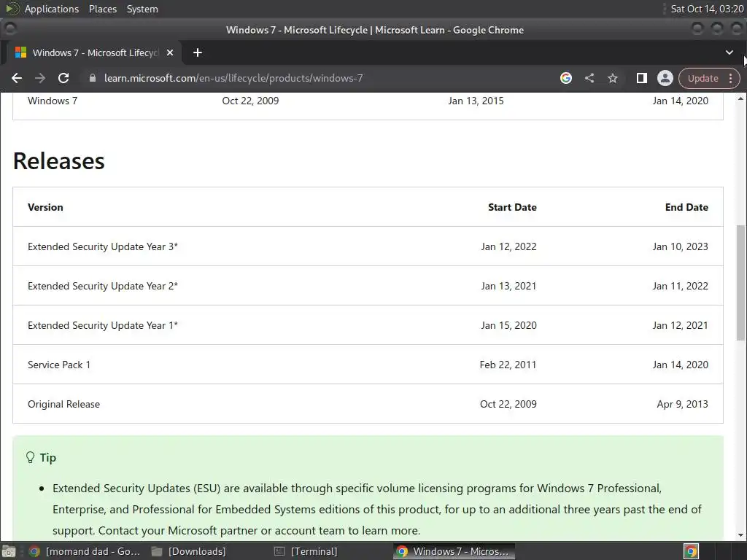Click the Applications menu logo icon
Screen dimensions: 747x560
click(12, 9)
